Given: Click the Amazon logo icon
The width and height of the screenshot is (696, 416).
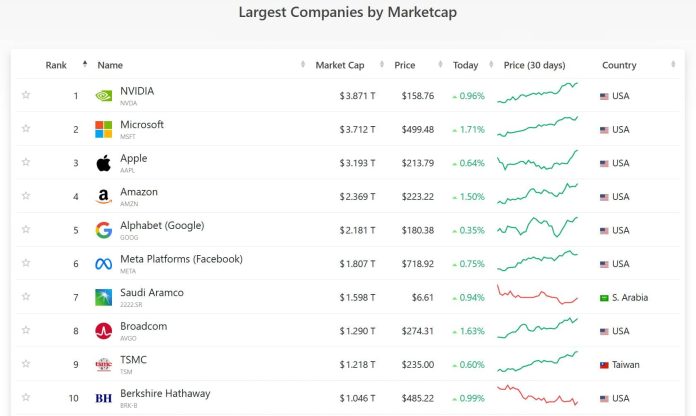Looking at the screenshot, I should pos(103,196).
